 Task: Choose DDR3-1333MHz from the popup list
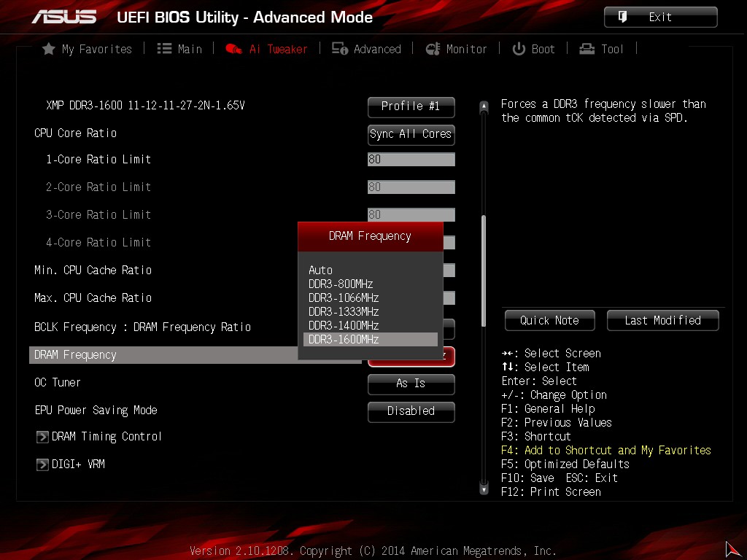[343, 311]
